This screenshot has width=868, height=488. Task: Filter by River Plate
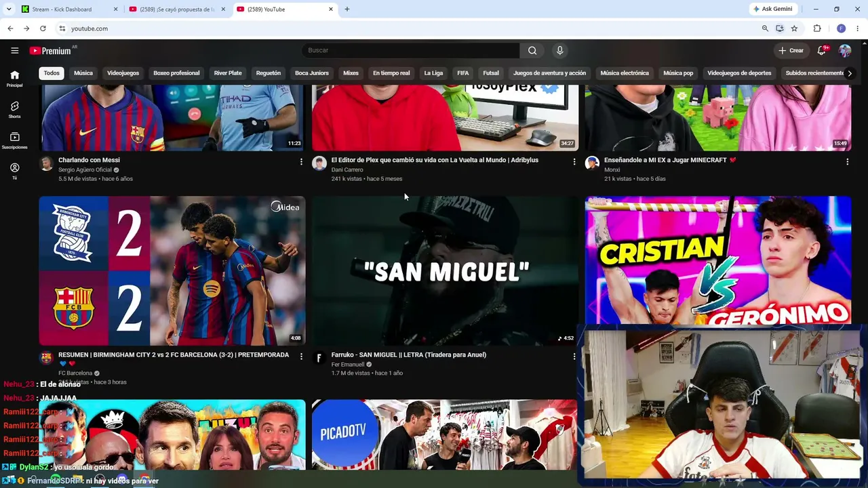pyautogui.click(x=228, y=73)
